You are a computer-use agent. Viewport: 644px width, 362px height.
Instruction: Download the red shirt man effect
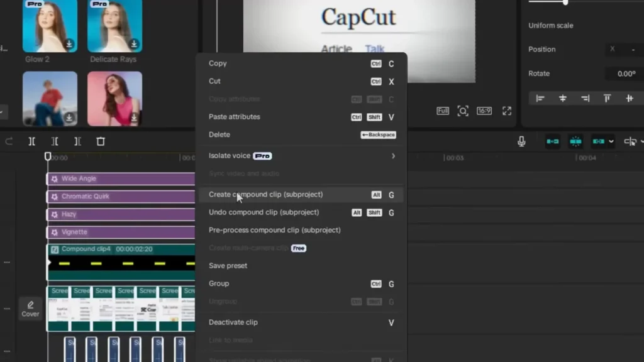coord(69,118)
